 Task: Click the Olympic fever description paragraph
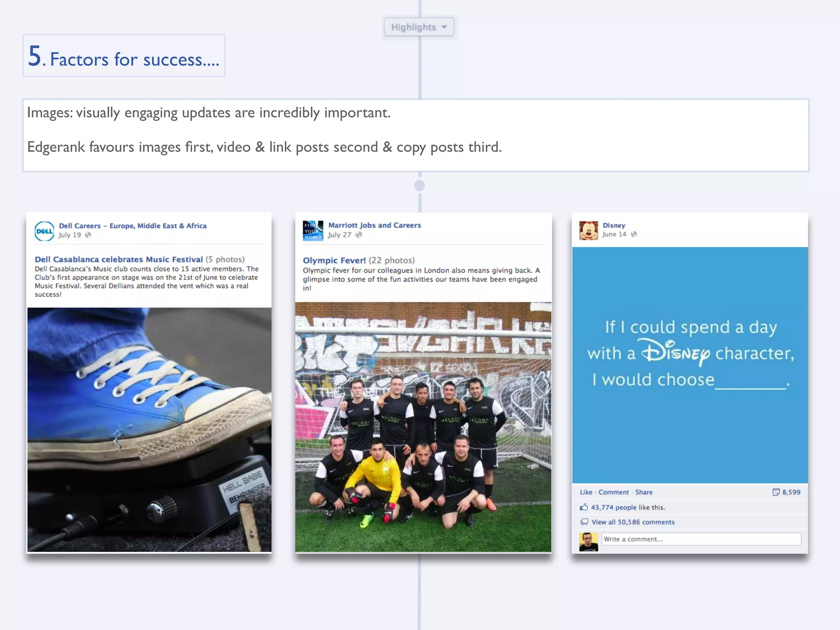click(x=422, y=279)
